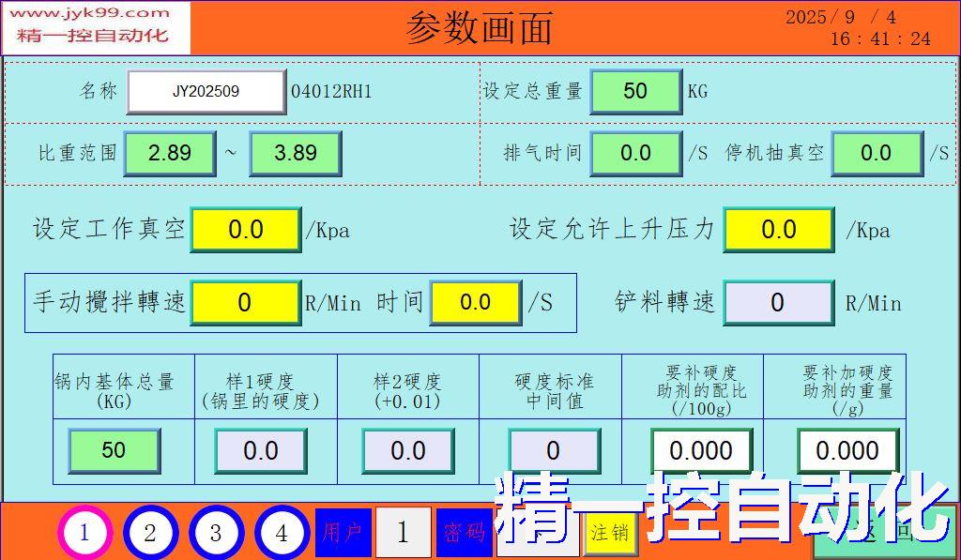The width and height of the screenshot is (961, 560).
Task: Select parameter page 2 circle icon
Action: pos(149,529)
